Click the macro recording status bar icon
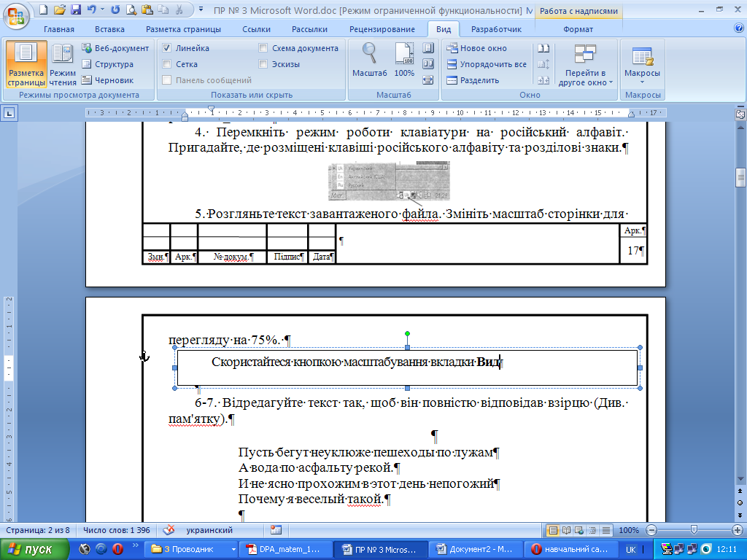 [x=276, y=530]
